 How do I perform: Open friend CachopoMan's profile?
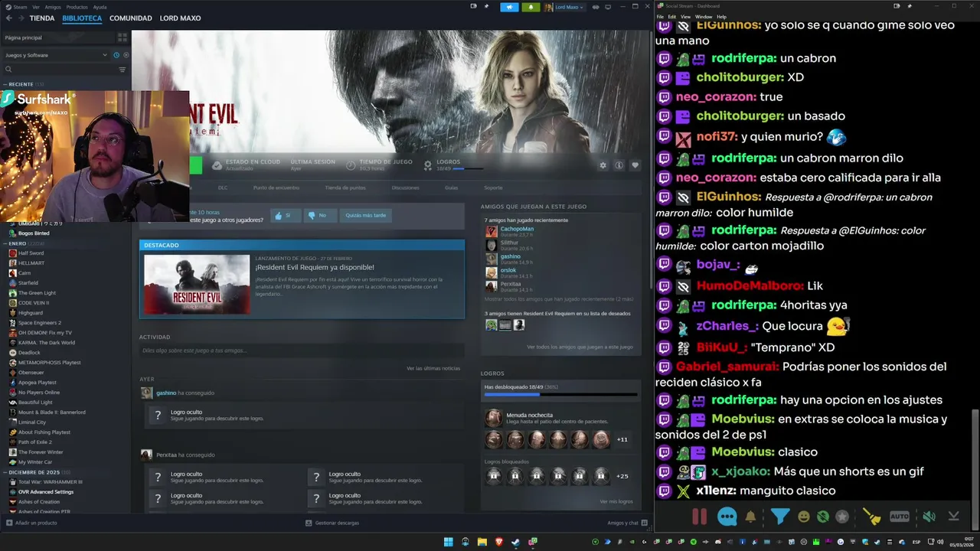click(517, 229)
